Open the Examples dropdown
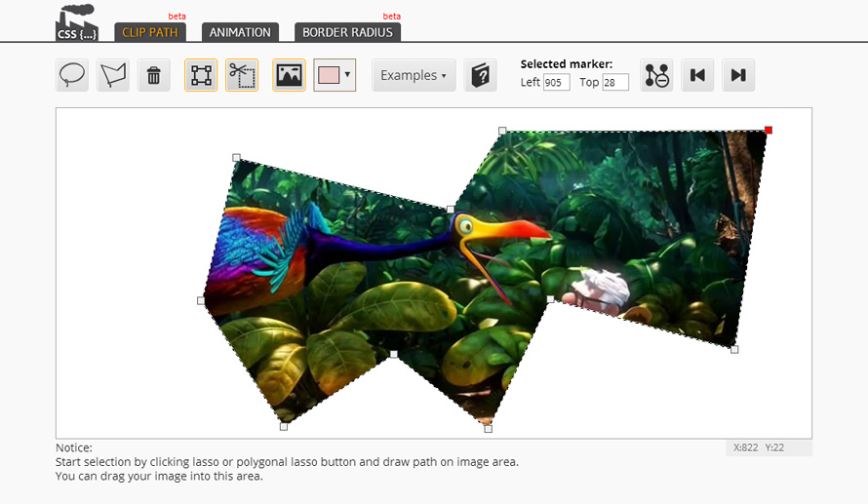Screen dimensions: 868x504 click(x=414, y=75)
